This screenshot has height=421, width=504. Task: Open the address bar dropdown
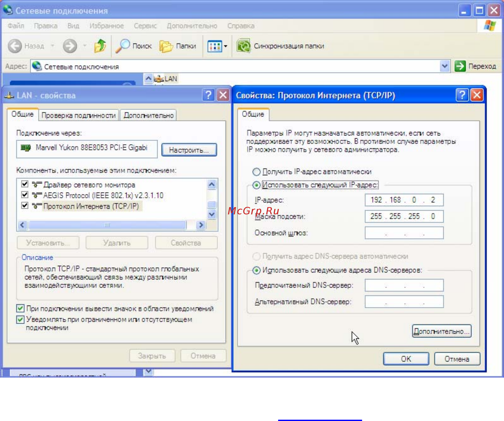[445, 66]
